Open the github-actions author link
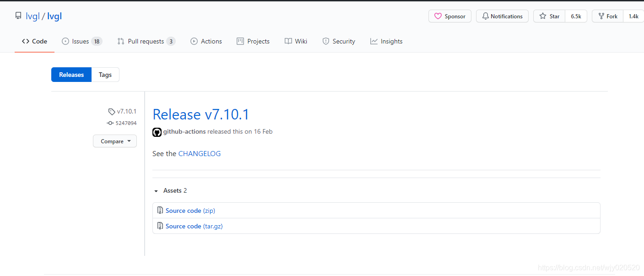The image size is (644, 276). point(184,131)
